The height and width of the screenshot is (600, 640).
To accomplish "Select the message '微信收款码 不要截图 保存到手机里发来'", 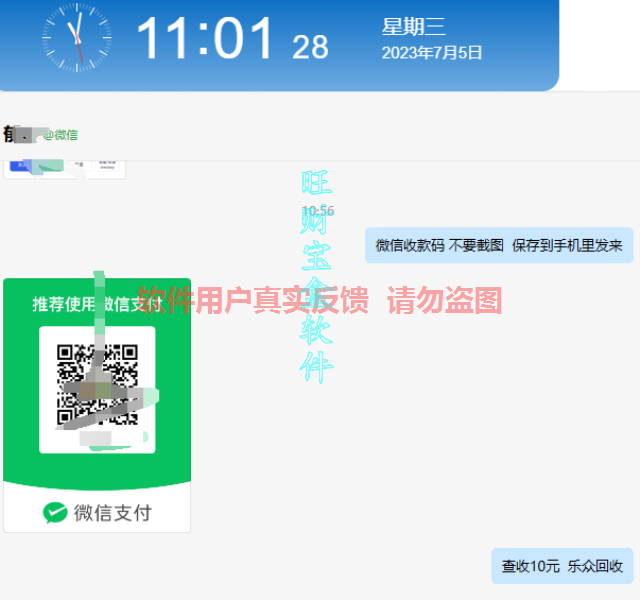I will point(498,246).
